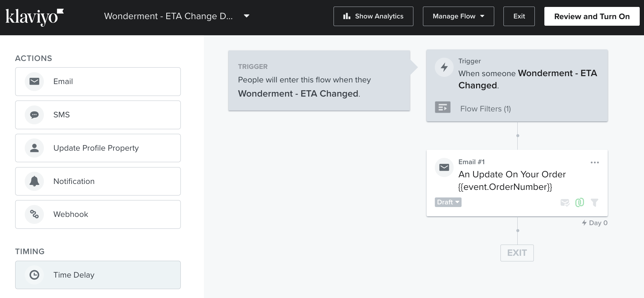Click the bar chart icon in Show Analytics
This screenshot has width=644, height=298.
pyautogui.click(x=346, y=16)
